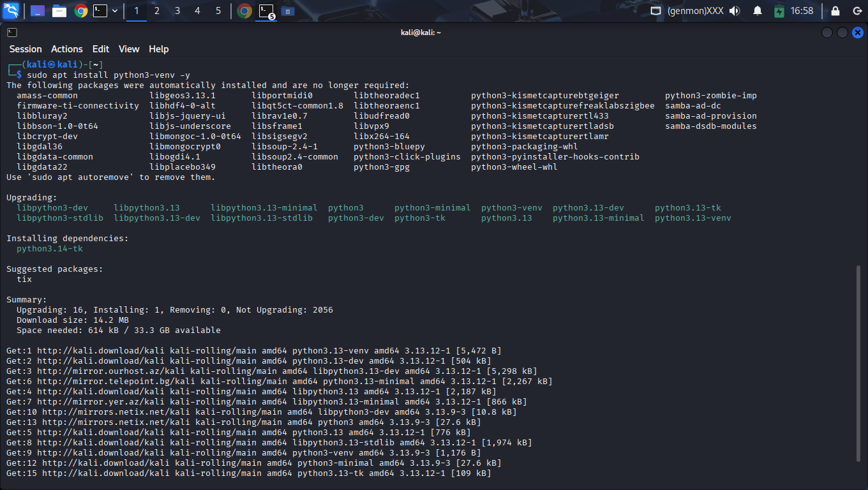868x490 pixels.
Task: Click the Help menu
Action: [159, 49]
